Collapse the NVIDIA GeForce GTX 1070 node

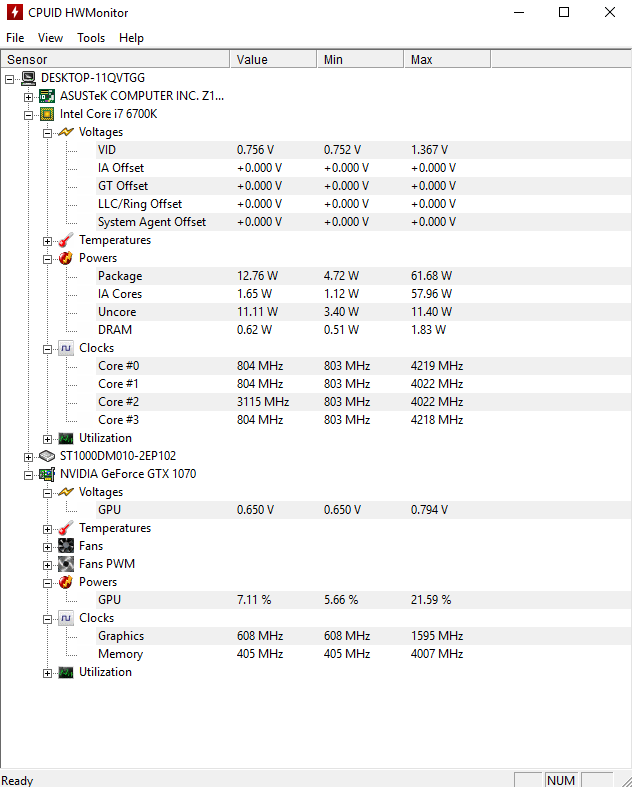(29, 475)
